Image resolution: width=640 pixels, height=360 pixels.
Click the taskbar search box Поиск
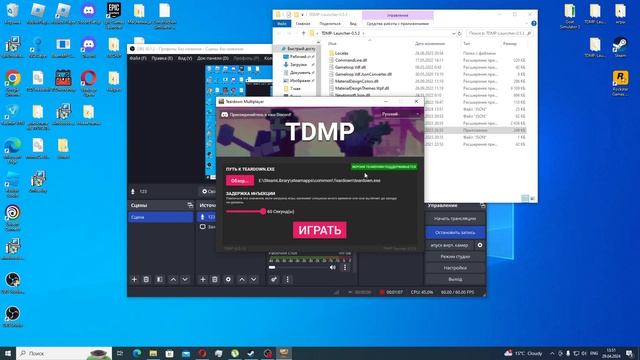tap(64, 353)
